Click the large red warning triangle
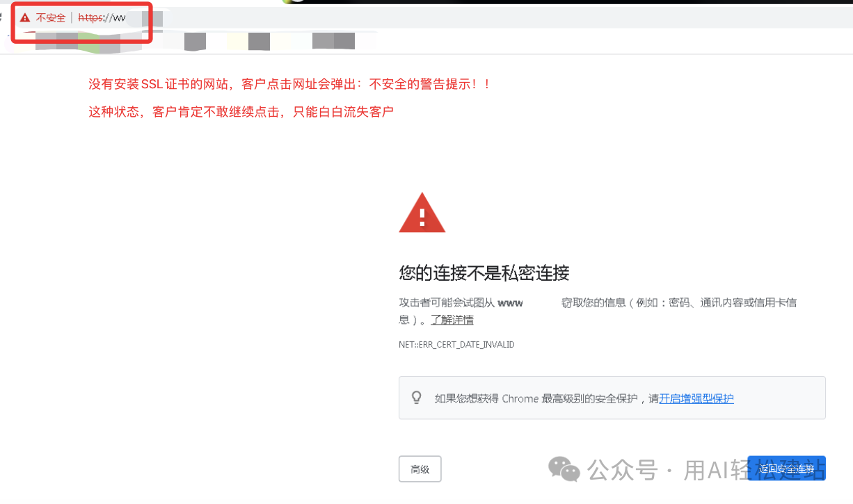This screenshot has height=504, width=853. click(422, 213)
